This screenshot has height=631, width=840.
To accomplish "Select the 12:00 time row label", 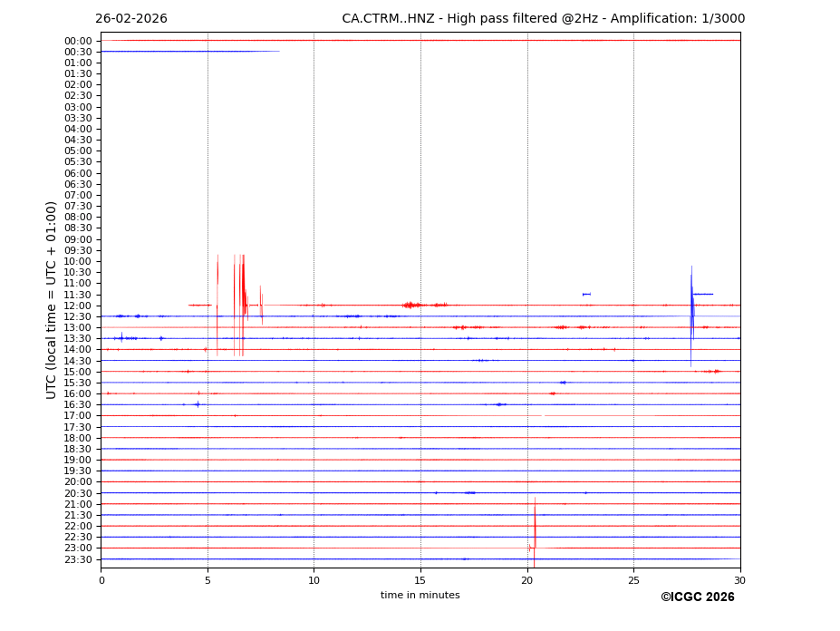I will coord(78,306).
